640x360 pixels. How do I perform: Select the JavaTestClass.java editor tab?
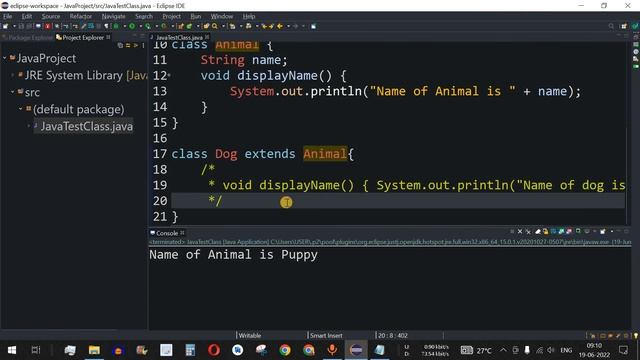[179, 37]
